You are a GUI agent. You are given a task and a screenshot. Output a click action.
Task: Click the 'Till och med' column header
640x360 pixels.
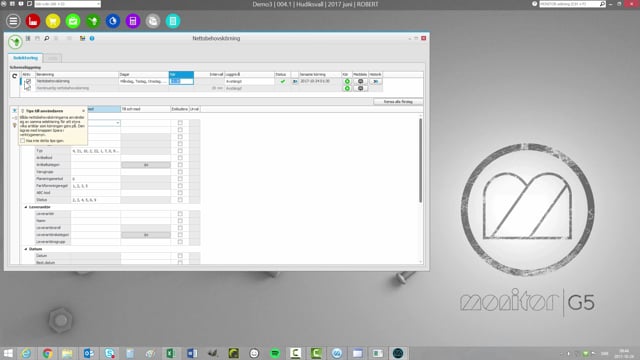pos(145,109)
